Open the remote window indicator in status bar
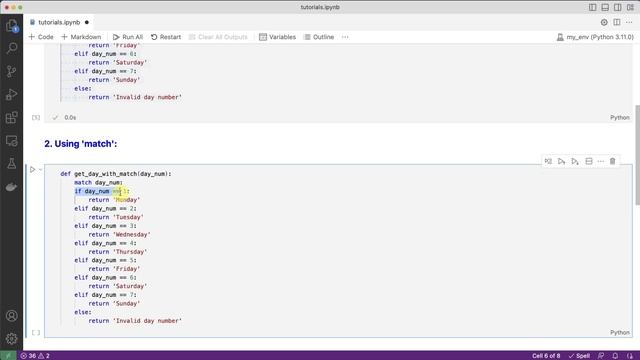Image resolution: width=640 pixels, height=360 pixels. click(8, 356)
